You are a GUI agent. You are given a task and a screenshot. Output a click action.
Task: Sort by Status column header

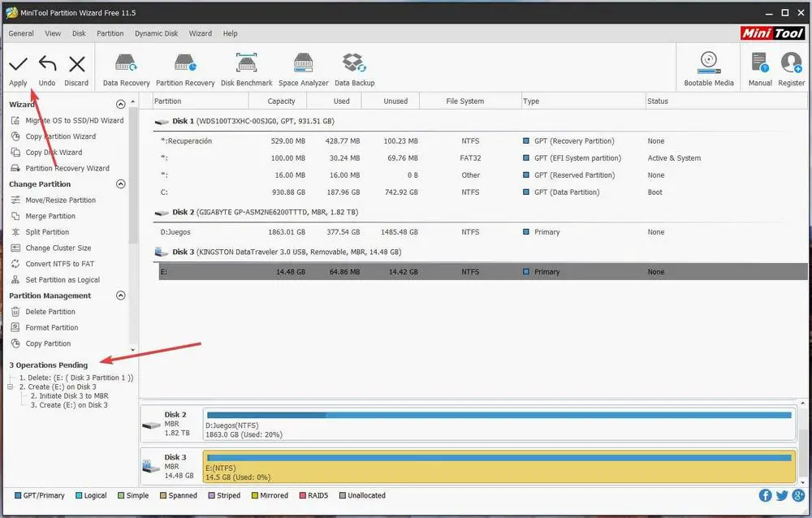727,101
